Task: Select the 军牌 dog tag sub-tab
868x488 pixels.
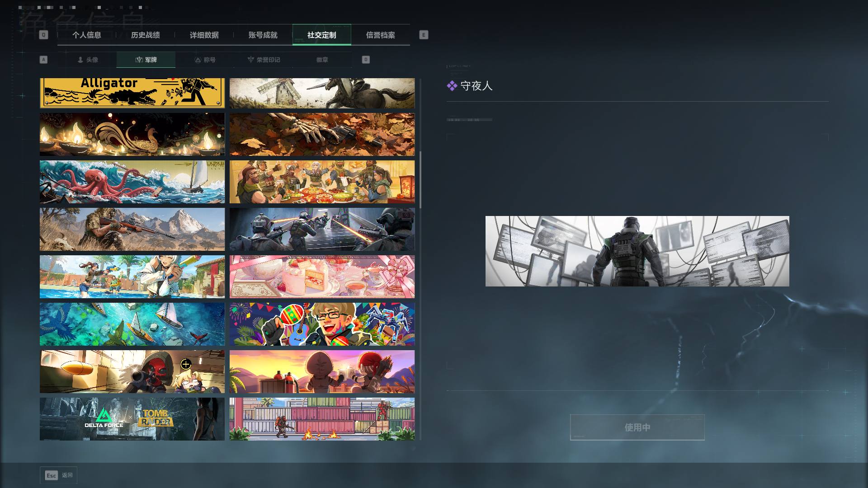Action: click(146, 60)
